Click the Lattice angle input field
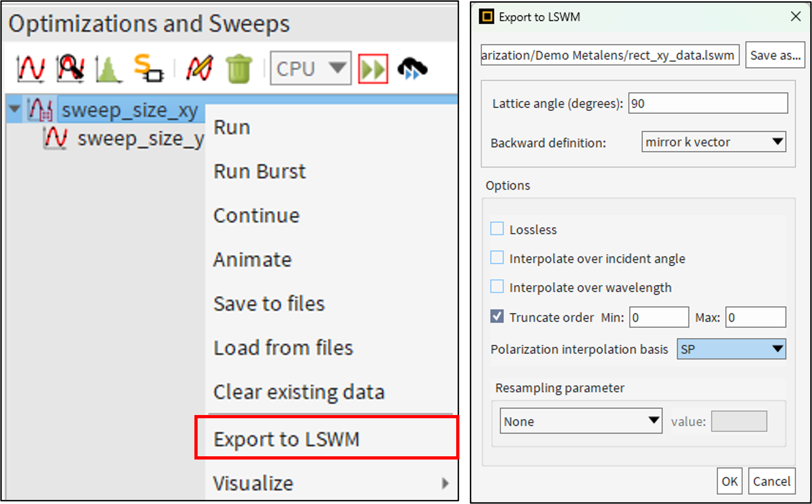Viewport: 812px width, 504px height. [x=708, y=103]
